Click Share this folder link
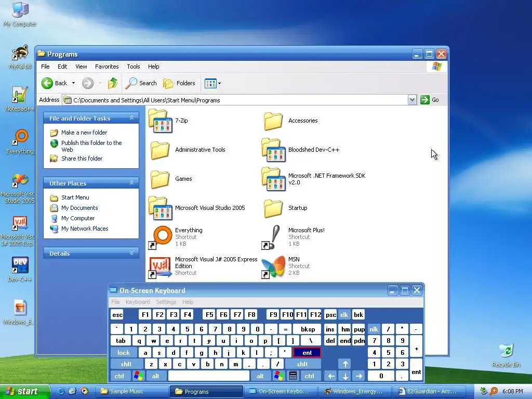The image size is (532, 399). pos(82,158)
